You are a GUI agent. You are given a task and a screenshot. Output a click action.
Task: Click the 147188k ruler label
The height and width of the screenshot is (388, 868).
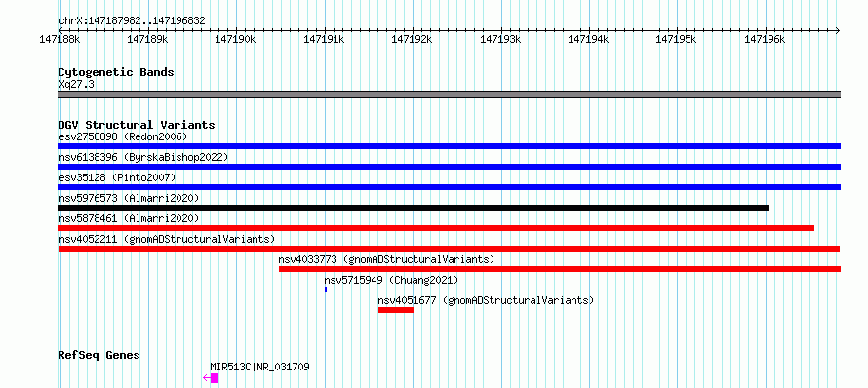pos(59,39)
